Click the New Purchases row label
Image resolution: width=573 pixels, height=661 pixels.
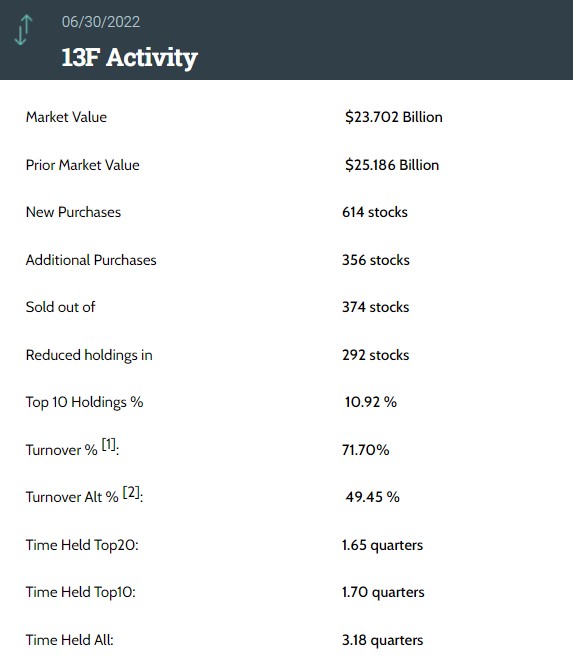[73, 212]
